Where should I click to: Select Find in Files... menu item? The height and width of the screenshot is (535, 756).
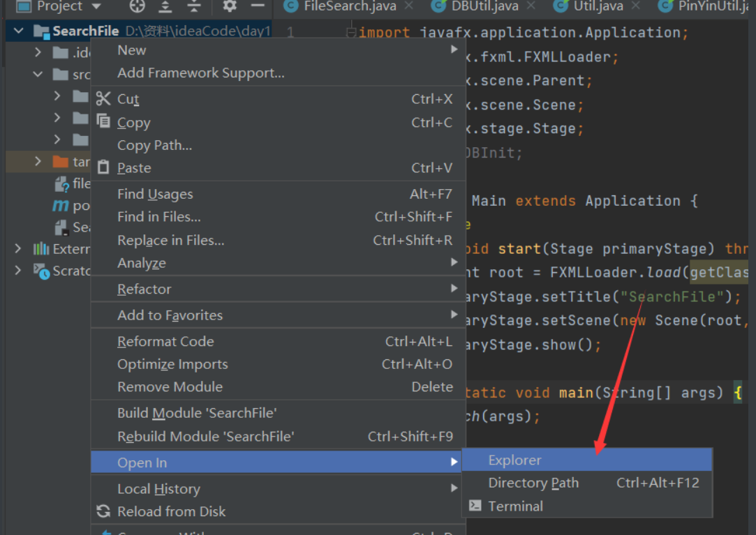click(x=279, y=217)
